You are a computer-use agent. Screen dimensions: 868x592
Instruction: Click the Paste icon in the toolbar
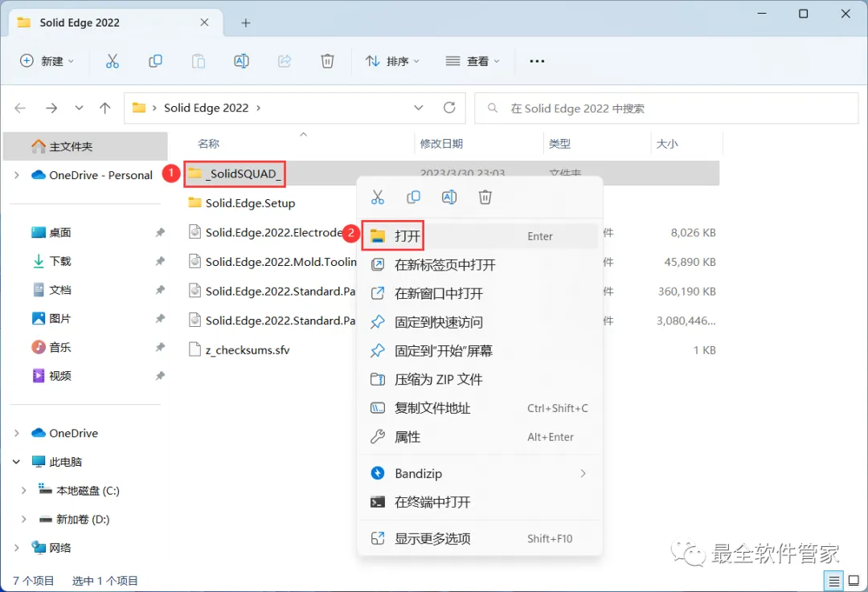tap(199, 61)
